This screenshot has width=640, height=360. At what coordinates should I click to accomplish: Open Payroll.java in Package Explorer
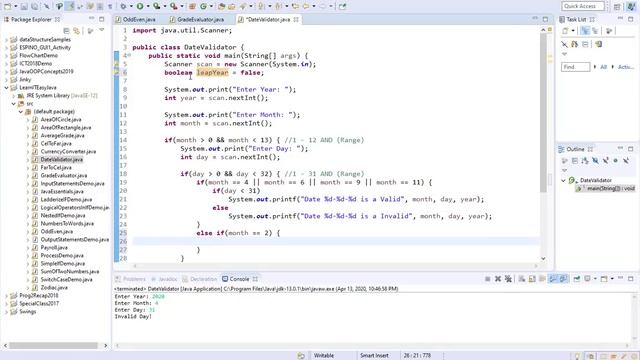[54, 248]
